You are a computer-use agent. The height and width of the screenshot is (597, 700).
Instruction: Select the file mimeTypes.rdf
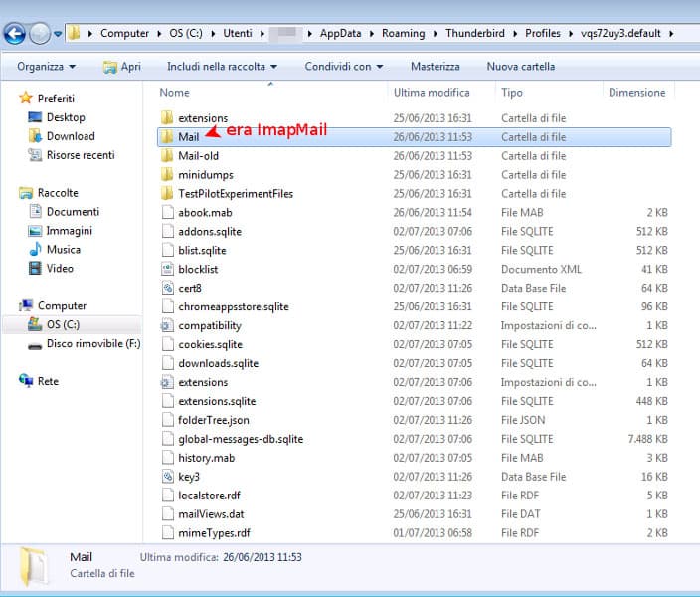coord(214,533)
